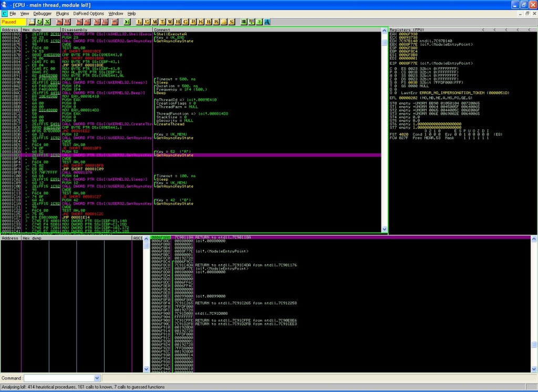This screenshot has height=392, width=538.
Task: Open Run trace with the ... icon
Action: (224, 22)
